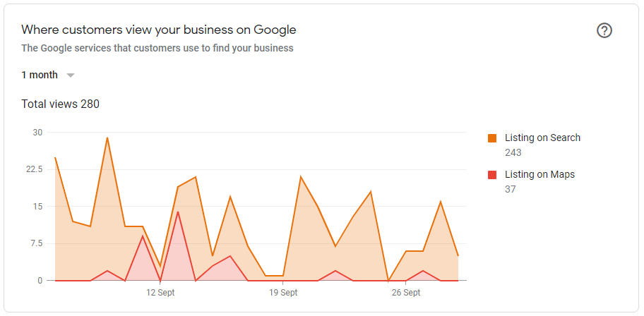
Task: Click the 22.5 value on the vertical axis
Action: click(x=34, y=170)
